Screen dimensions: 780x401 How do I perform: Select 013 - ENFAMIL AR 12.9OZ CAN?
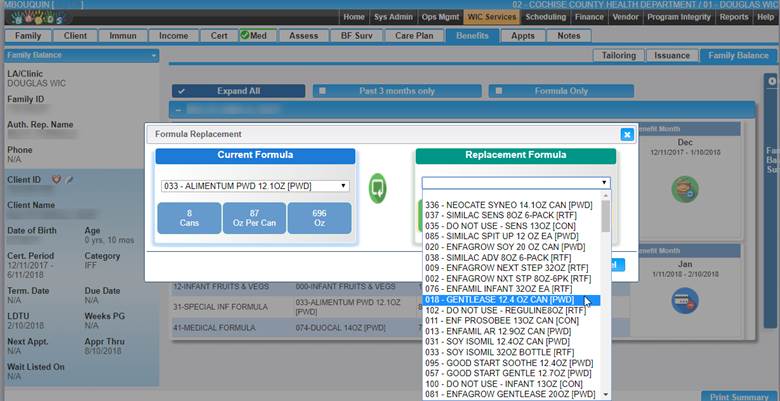[511, 331]
